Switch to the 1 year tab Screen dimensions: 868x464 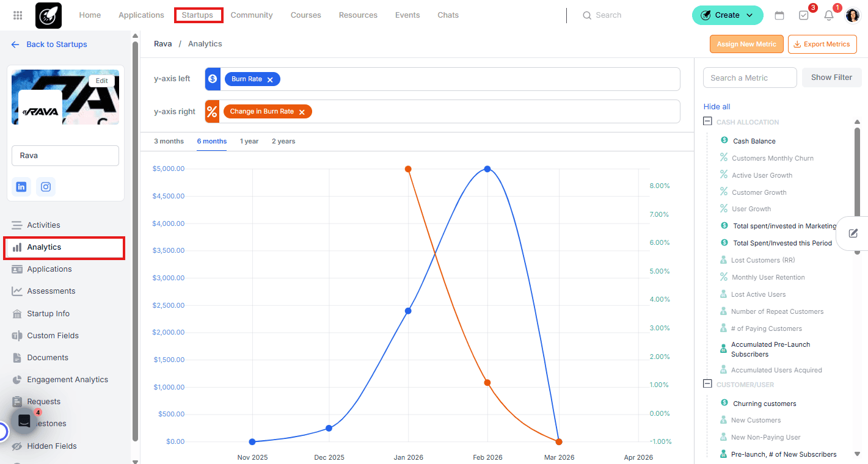click(249, 141)
